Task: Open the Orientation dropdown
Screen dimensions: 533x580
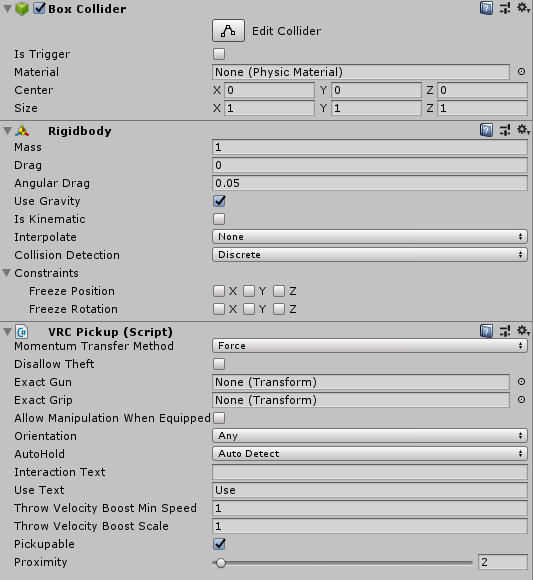Action: tap(370, 436)
